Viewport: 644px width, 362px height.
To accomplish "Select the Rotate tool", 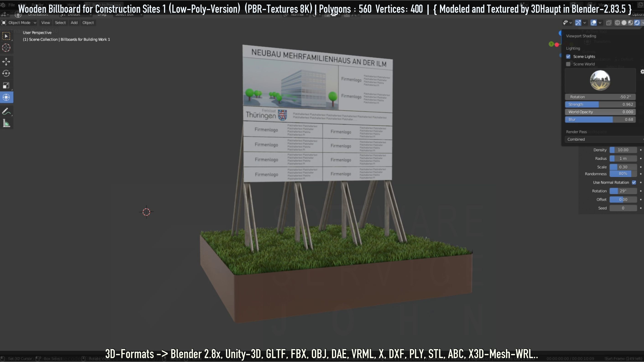I will [x=6, y=73].
